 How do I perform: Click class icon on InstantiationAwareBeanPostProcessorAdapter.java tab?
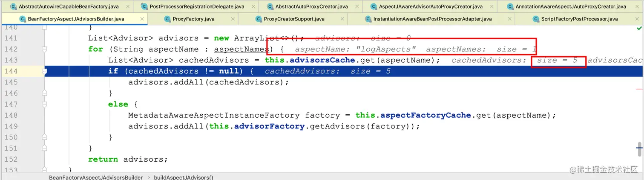(x=368, y=19)
